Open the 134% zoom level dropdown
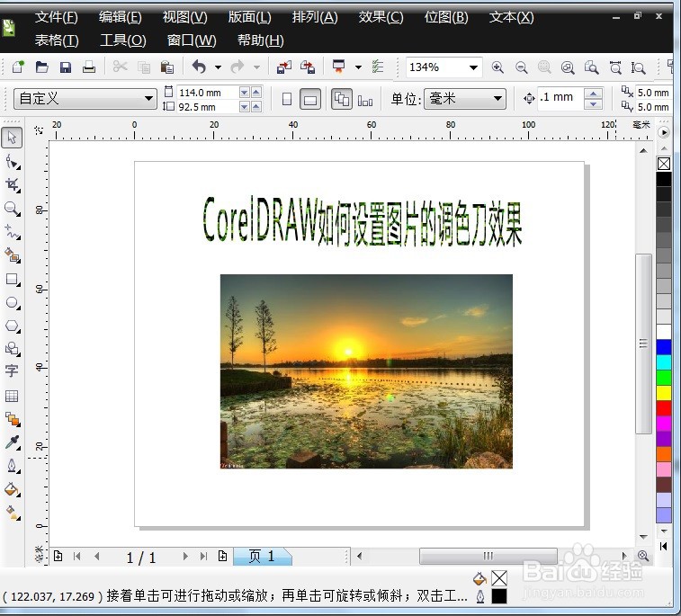Viewport: 681px width, 616px height. coord(473,67)
